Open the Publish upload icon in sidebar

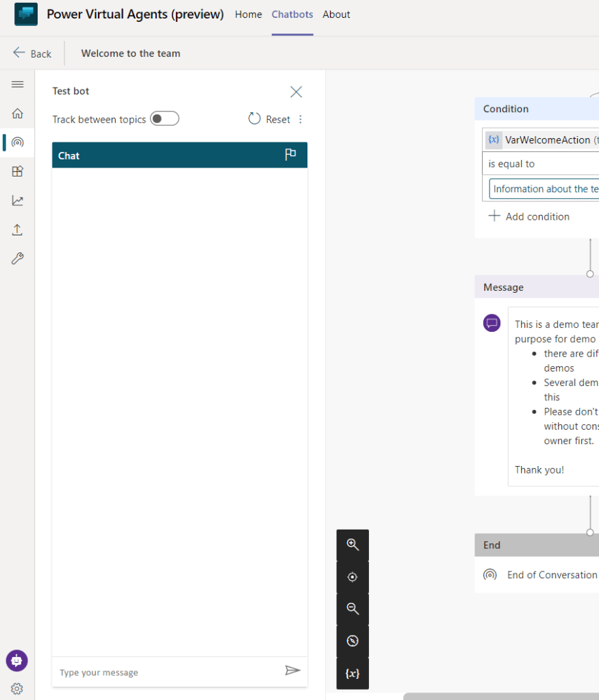click(18, 230)
